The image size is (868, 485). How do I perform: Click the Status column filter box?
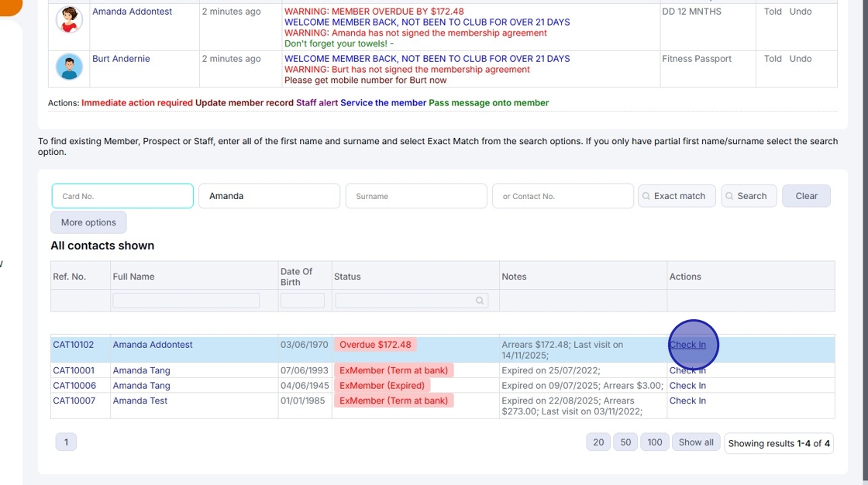coord(412,301)
